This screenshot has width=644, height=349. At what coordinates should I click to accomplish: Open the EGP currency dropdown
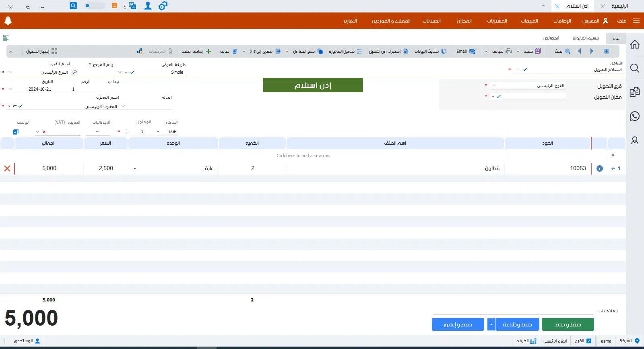point(158,132)
